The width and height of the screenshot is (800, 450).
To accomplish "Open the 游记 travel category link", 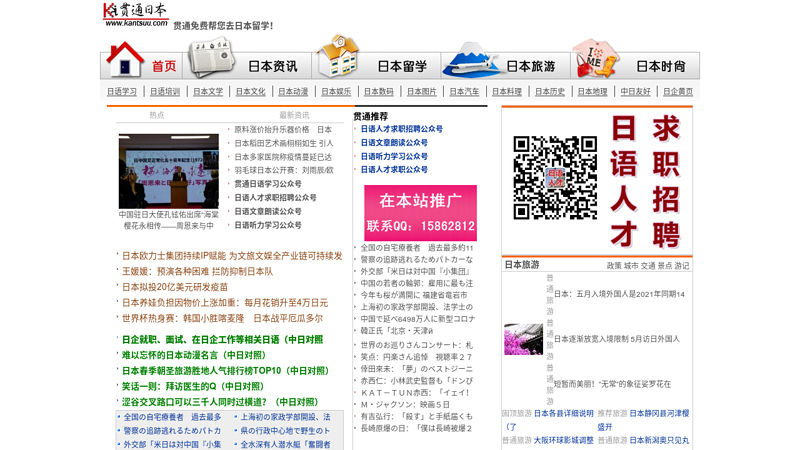I will click(682, 266).
